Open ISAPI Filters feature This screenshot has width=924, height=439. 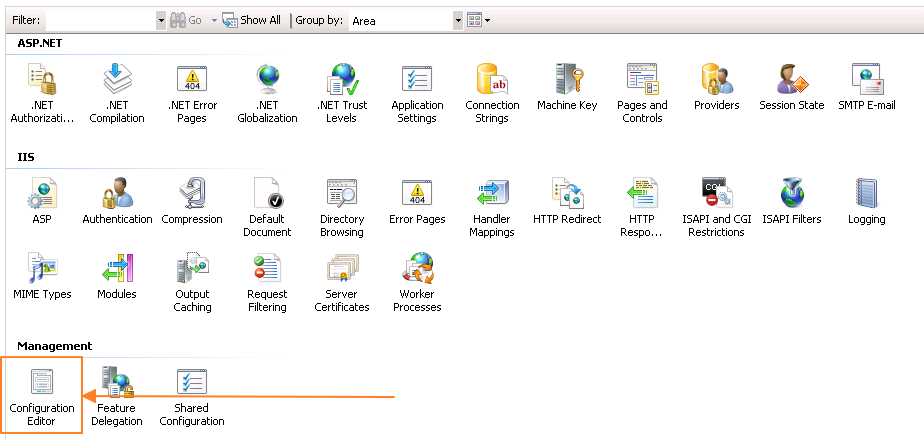coord(791,201)
